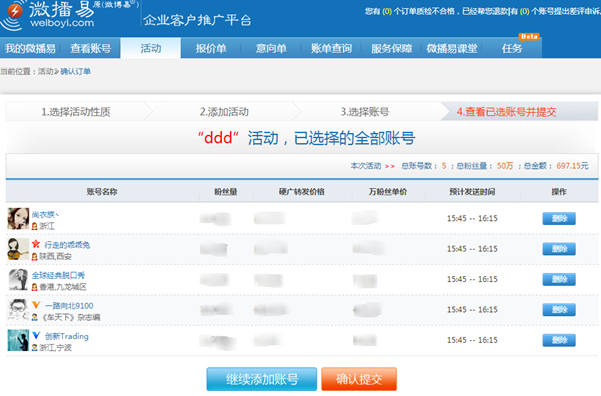Delete the 创新Trading row
The height and width of the screenshot is (396, 601).
coord(559,340)
